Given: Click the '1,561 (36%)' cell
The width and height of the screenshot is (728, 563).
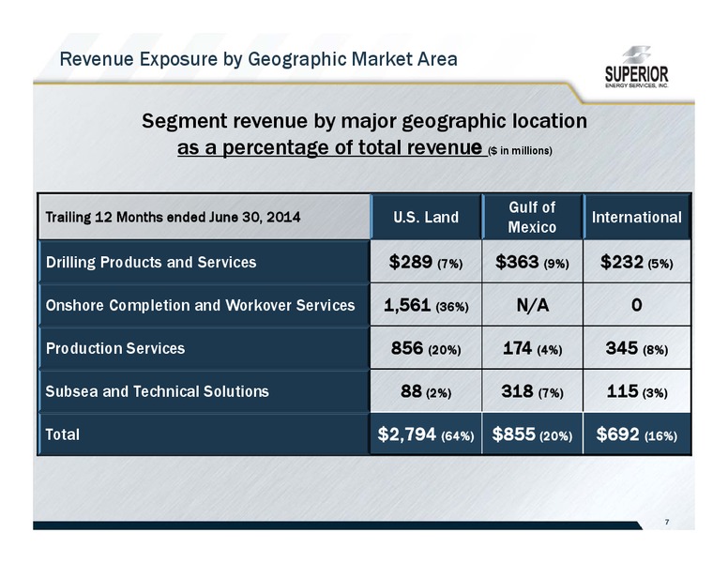Looking at the screenshot, I should (426, 305).
